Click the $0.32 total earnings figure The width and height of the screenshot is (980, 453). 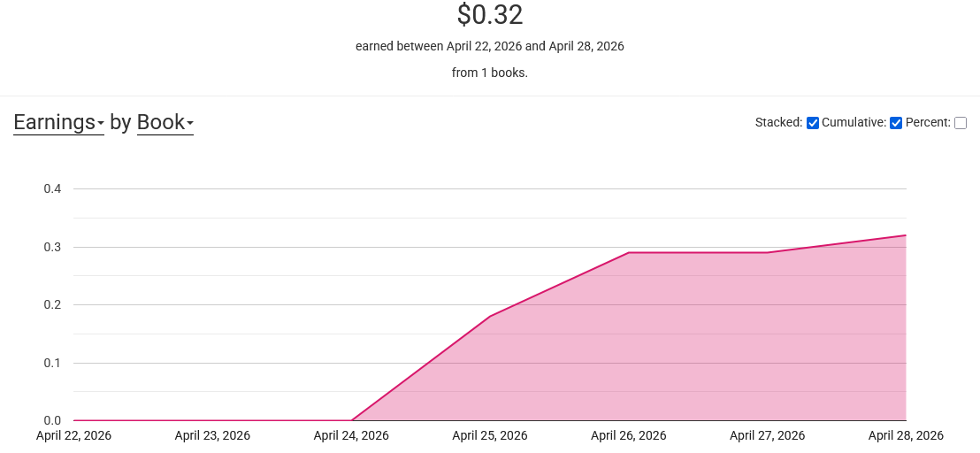490,15
